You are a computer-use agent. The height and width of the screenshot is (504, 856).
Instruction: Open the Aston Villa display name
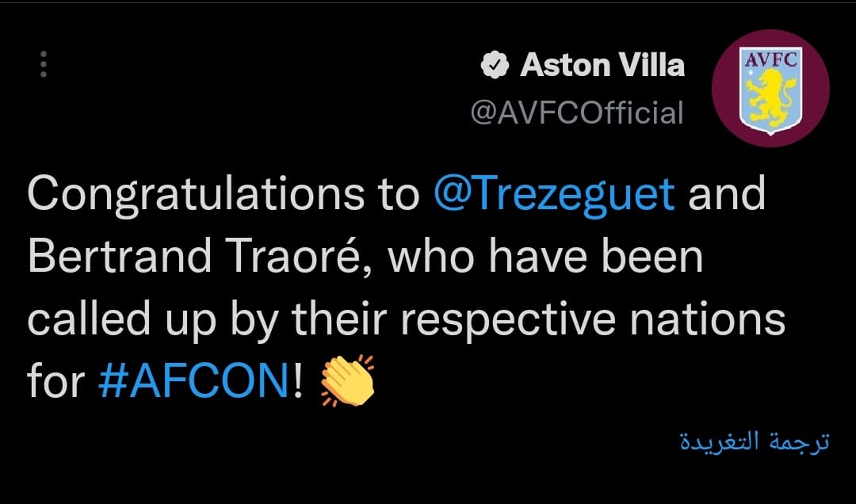click(x=602, y=66)
